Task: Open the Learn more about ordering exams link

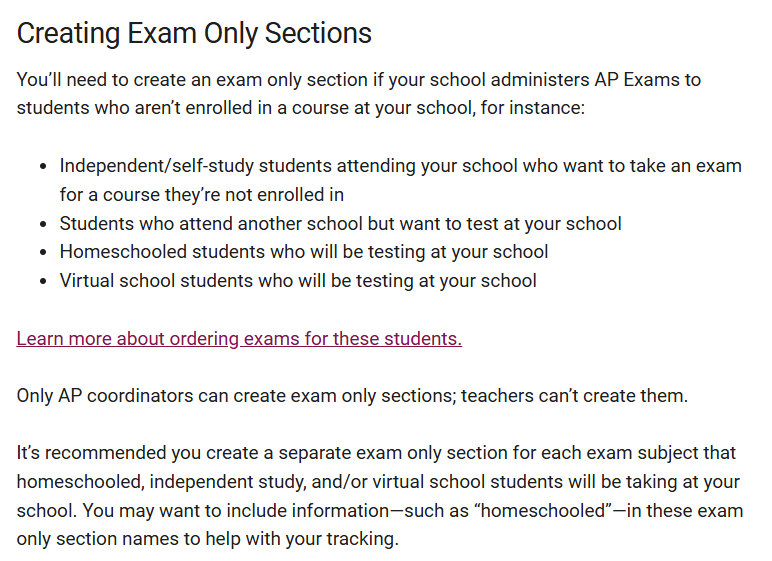Action: pyautogui.click(x=239, y=339)
